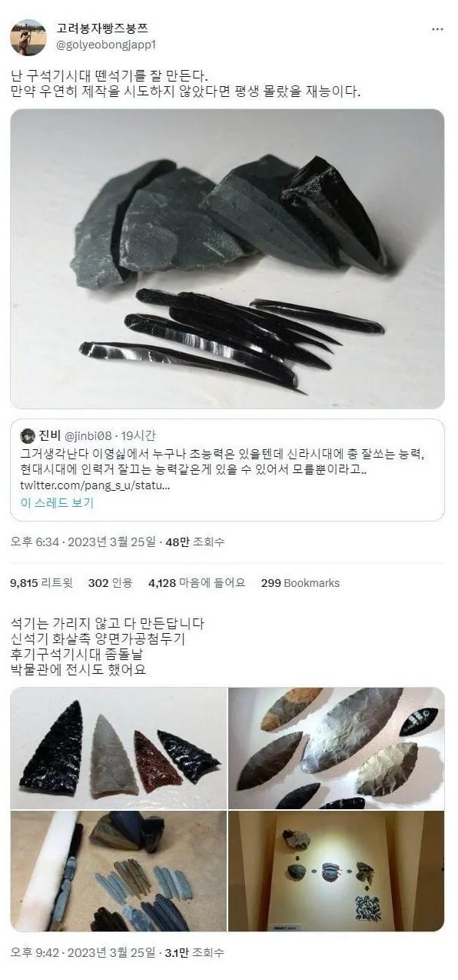View the 302 인용 quotes list
This screenshot has width=458, height=980.
(110, 583)
